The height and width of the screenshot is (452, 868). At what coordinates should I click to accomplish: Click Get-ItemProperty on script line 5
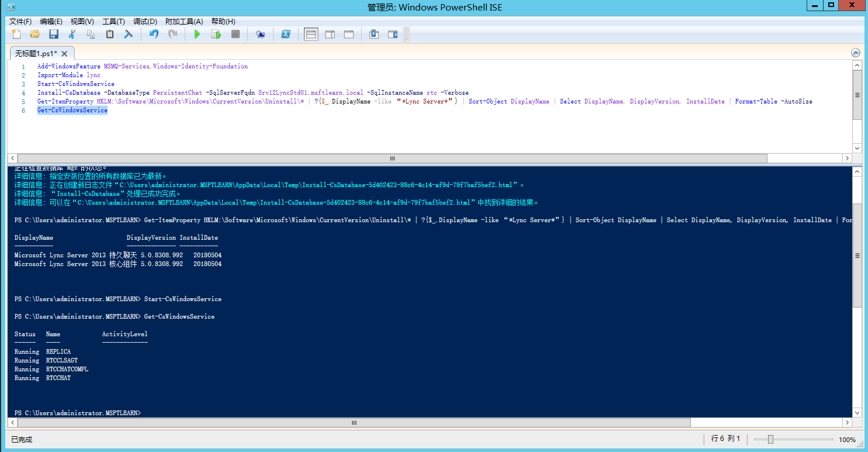(65, 102)
